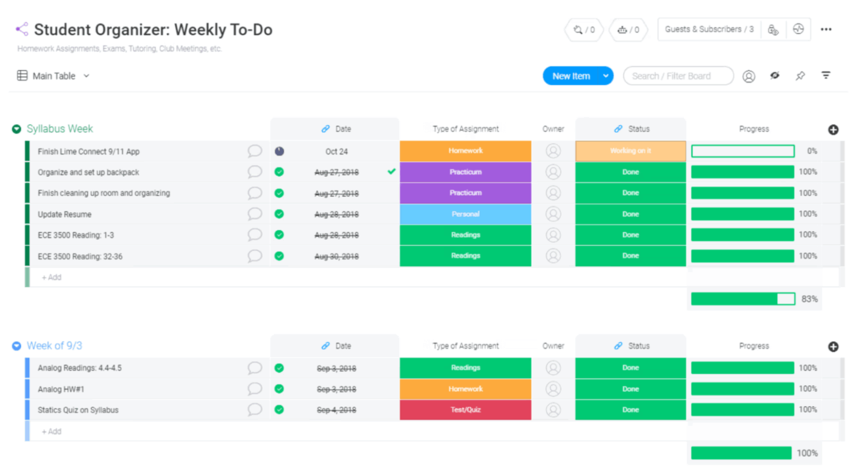Open the three-dot board options menu
868x473 pixels.
[826, 29]
